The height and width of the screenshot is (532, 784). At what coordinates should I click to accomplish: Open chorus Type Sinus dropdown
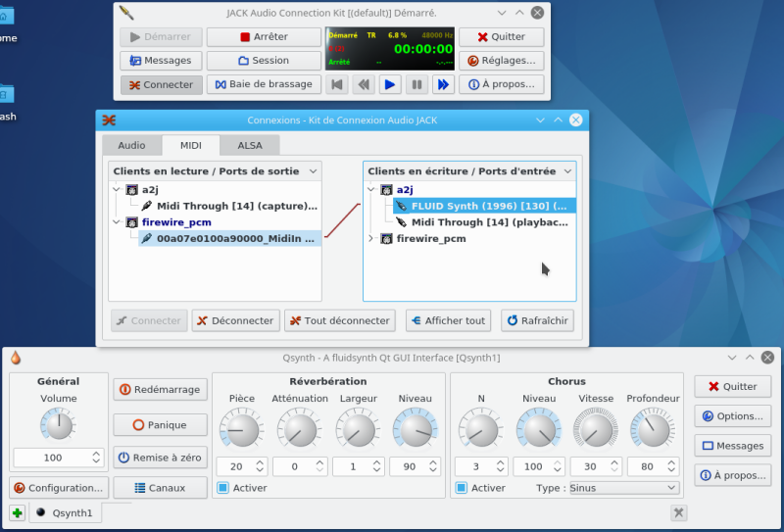click(x=624, y=488)
